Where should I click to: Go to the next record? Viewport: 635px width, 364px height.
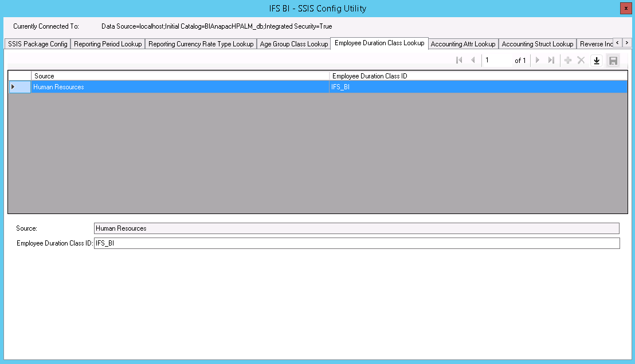coord(538,61)
